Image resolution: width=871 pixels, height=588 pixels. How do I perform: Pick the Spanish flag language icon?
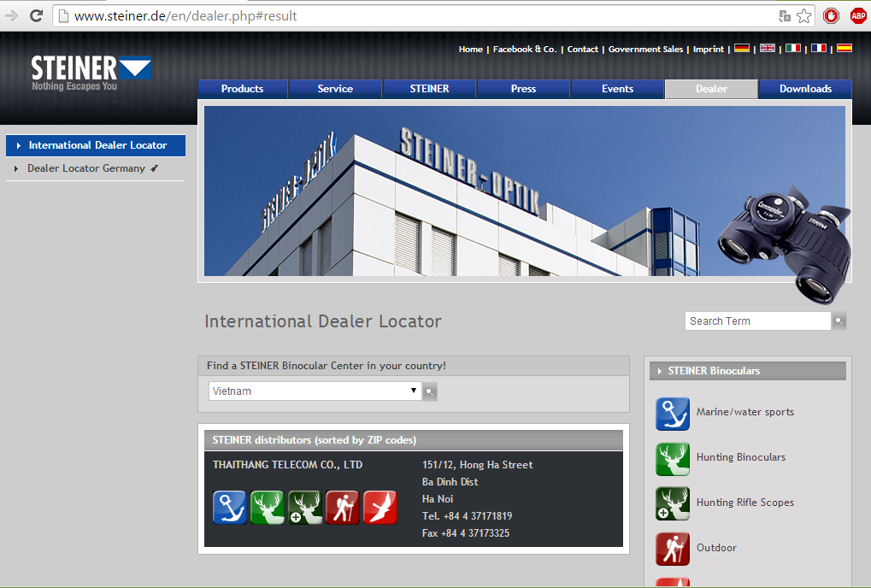[845, 49]
